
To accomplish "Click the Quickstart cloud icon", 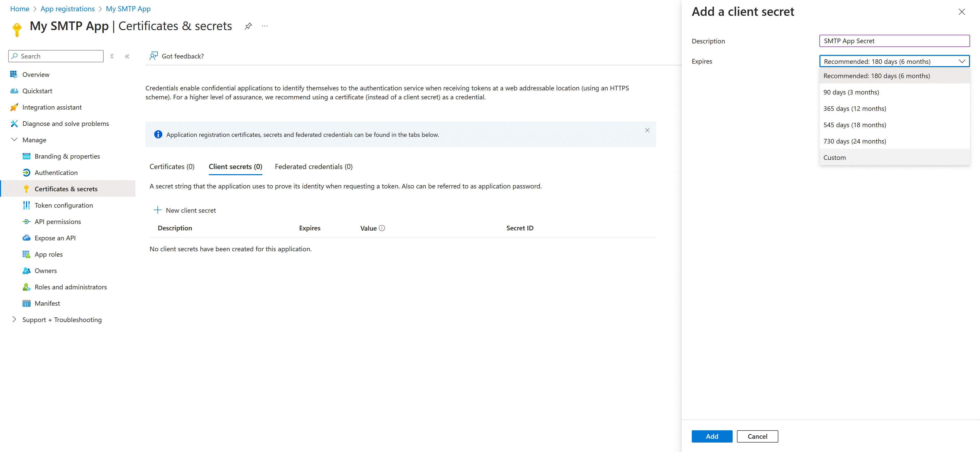I will 14,91.
